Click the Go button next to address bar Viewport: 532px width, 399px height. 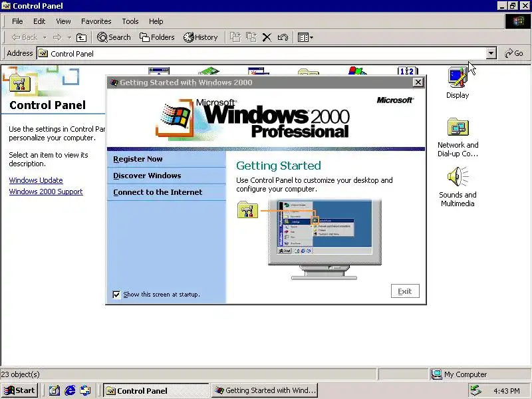coord(513,54)
